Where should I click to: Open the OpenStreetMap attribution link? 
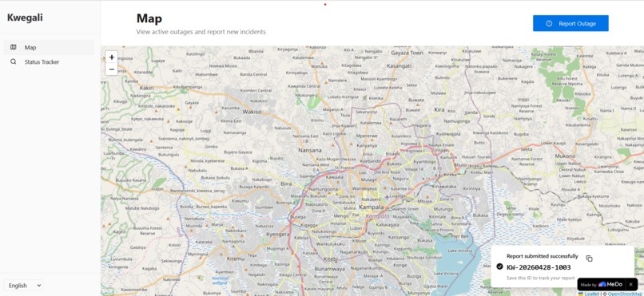pyautogui.click(x=626, y=294)
